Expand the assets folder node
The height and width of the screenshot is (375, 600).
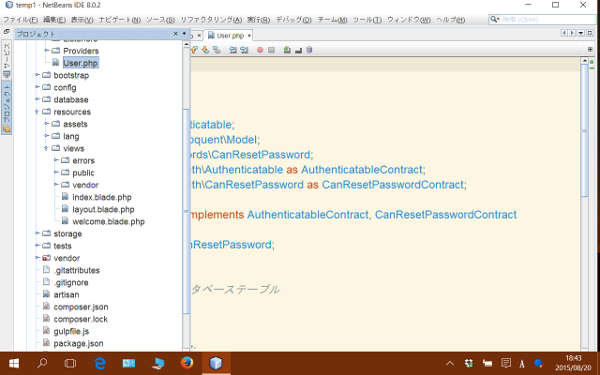(x=47, y=124)
